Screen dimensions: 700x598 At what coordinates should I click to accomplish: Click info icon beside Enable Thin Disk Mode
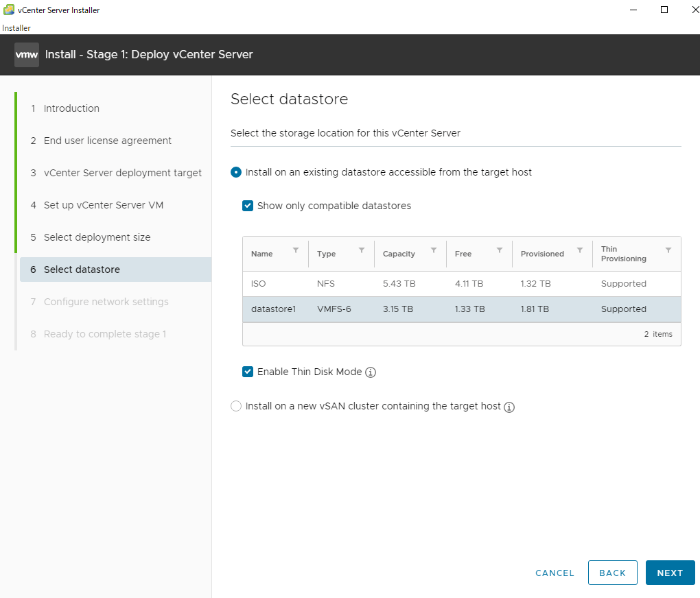tap(371, 372)
